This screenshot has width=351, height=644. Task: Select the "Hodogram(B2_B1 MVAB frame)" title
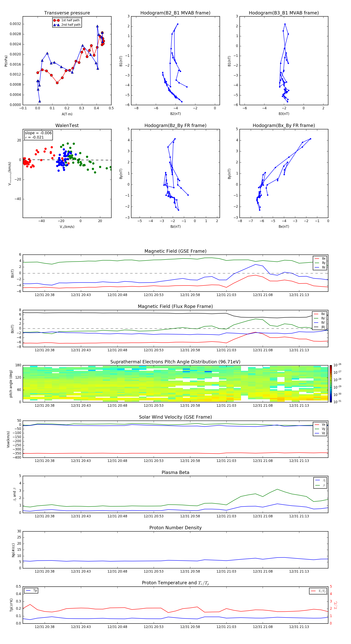pos(175,13)
